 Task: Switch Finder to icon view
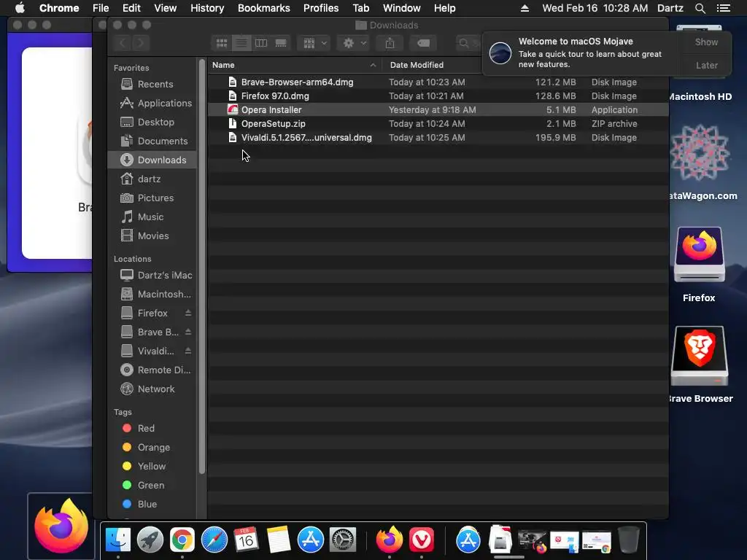tap(222, 43)
